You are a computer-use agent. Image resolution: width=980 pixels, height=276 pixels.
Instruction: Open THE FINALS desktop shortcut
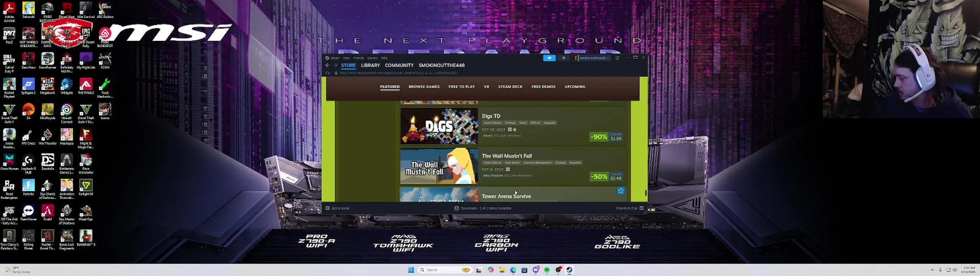tap(86, 86)
